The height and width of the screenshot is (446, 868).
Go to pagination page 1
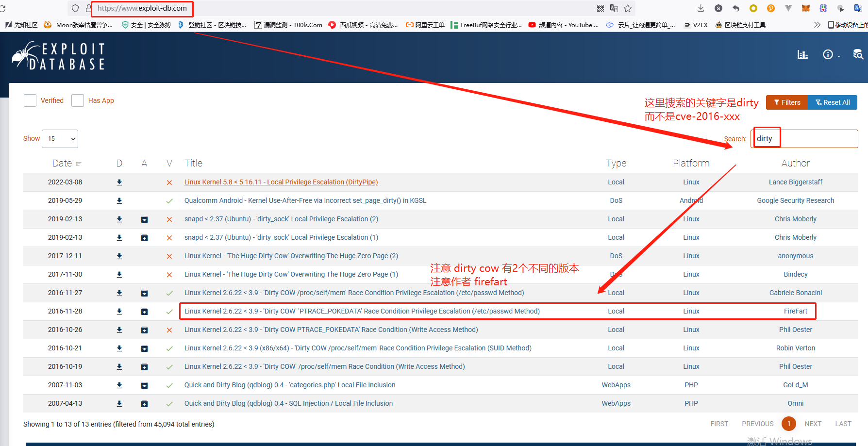(789, 424)
